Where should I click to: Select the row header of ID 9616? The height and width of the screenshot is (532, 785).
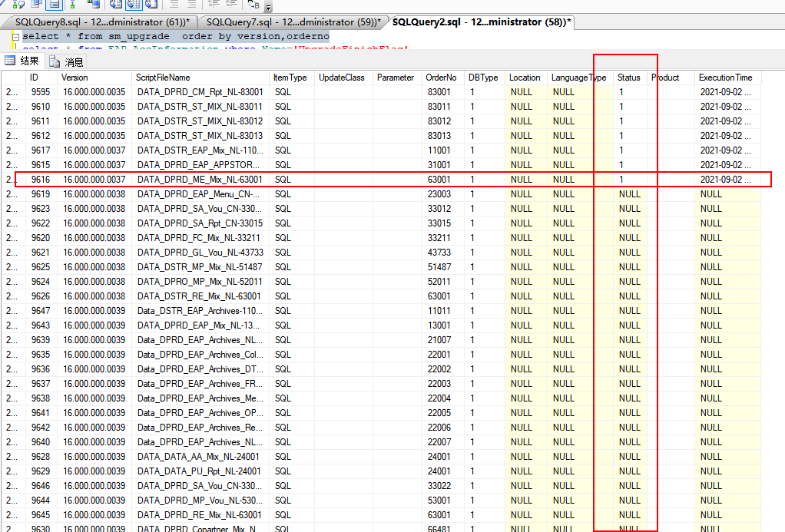tap(12, 179)
